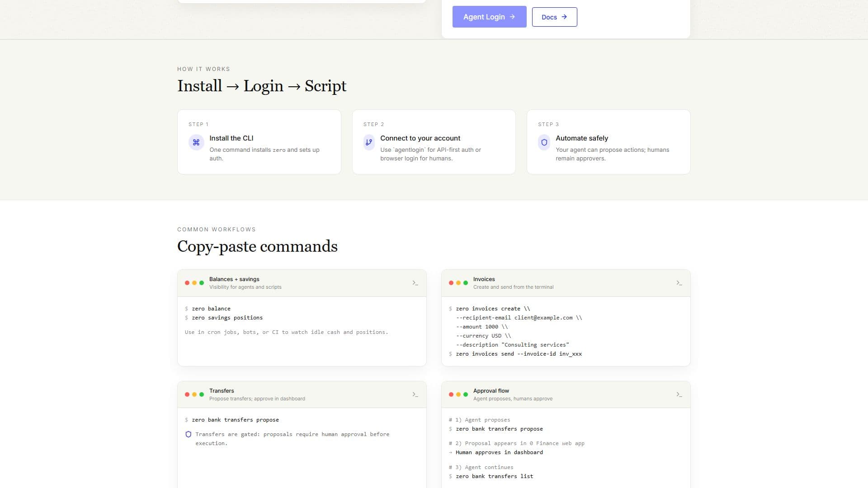Click 'Propose transfers; approve in dashboard' subtitle
This screenshot has width=868, height=488.
click(257, 399)
